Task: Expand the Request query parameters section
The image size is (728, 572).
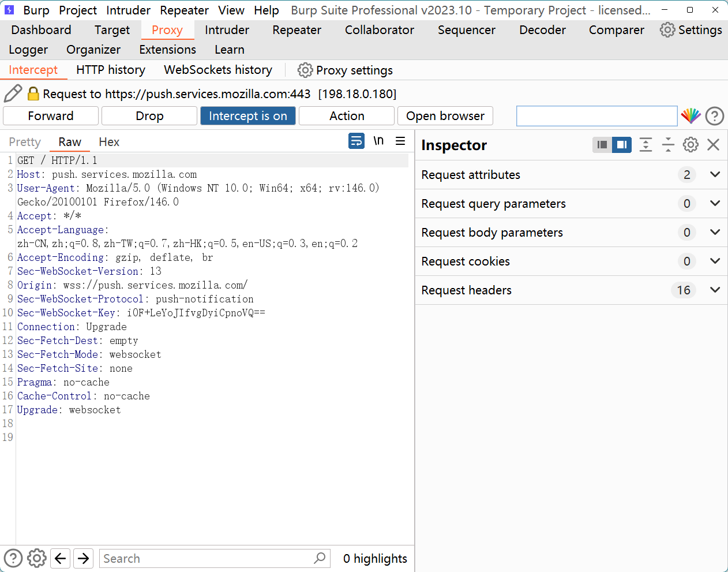Action: click(x=571, y=204)
